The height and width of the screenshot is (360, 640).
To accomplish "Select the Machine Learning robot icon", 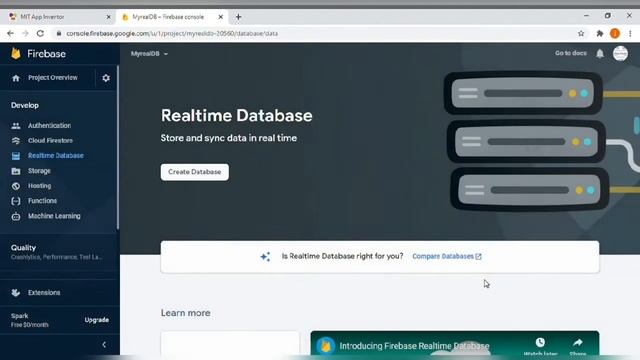I will click(16, 216).
